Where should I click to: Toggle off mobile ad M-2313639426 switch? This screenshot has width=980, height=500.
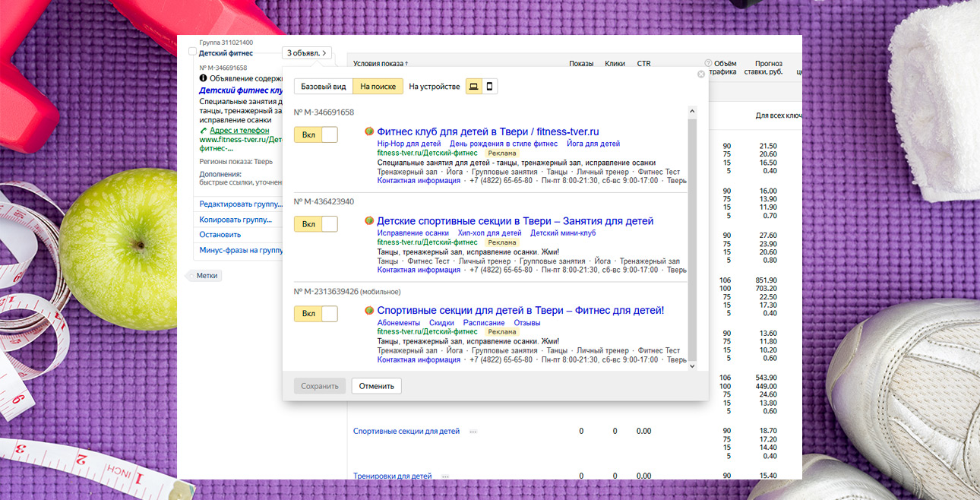(315, 314)
